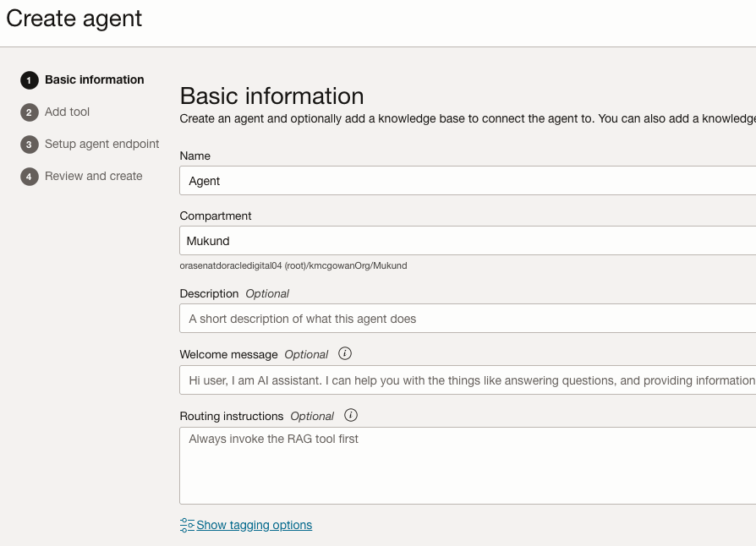The width and height of the screenshot is (756, 546).
Task: Show tagging options link
Action: (x=255, y=526)
